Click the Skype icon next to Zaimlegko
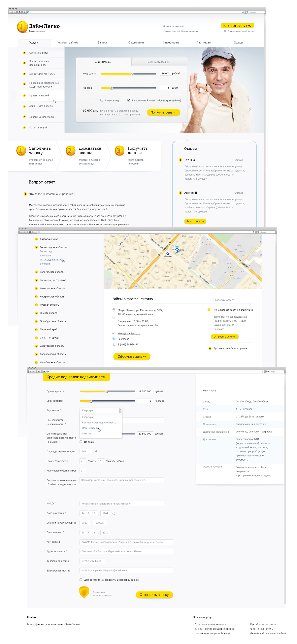The height and width of the screenshot is (644, 297). [x=114, y=339]
